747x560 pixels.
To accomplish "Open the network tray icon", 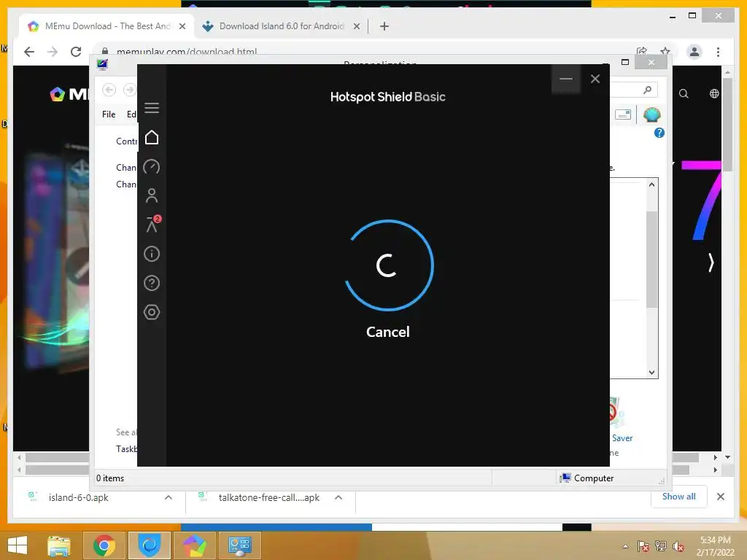I will pos(661,546).
